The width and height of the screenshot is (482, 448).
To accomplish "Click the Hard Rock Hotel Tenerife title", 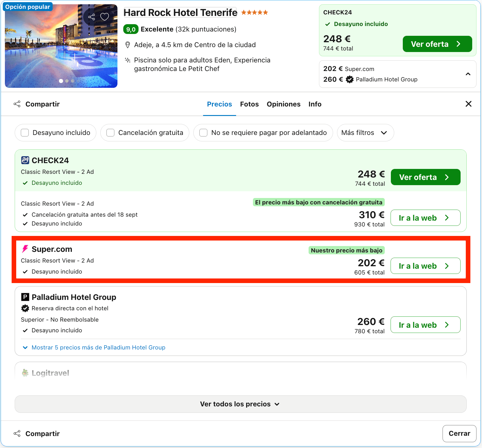I will pyautogui.click(x=180, y=13).
